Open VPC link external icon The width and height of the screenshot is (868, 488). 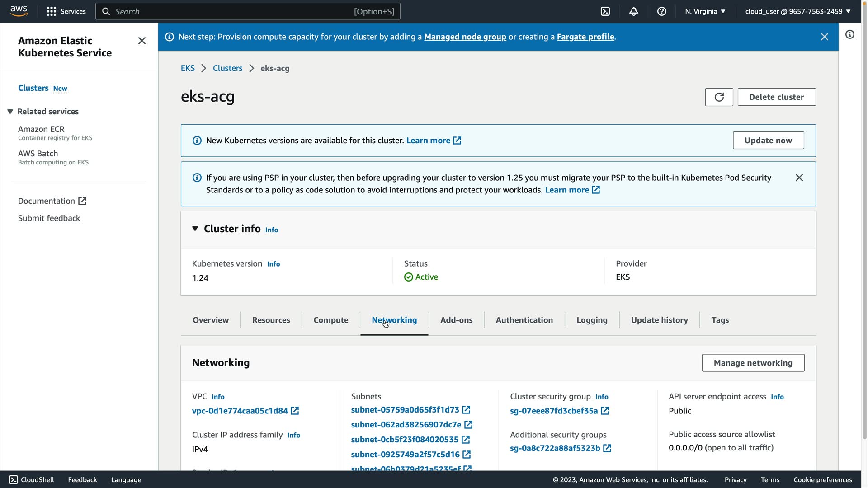pyautogui.click(x=295, y=411)
